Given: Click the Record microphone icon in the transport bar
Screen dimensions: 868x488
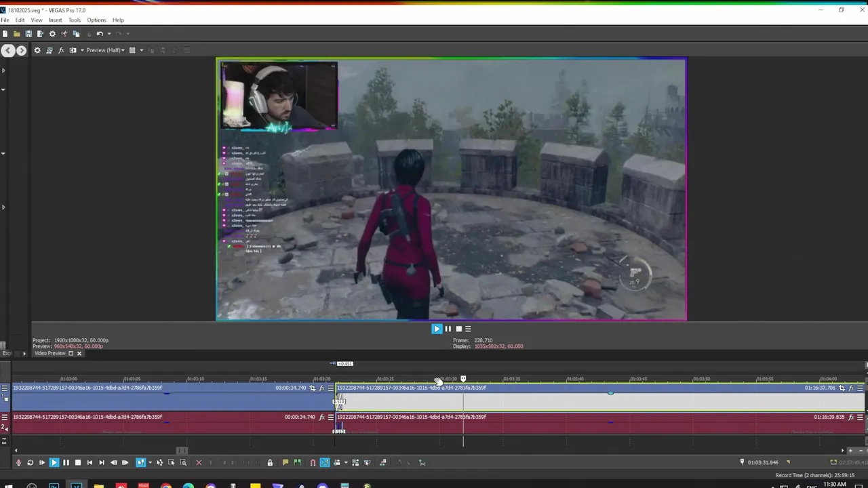Looking at the screenshot, I should 18,462.
